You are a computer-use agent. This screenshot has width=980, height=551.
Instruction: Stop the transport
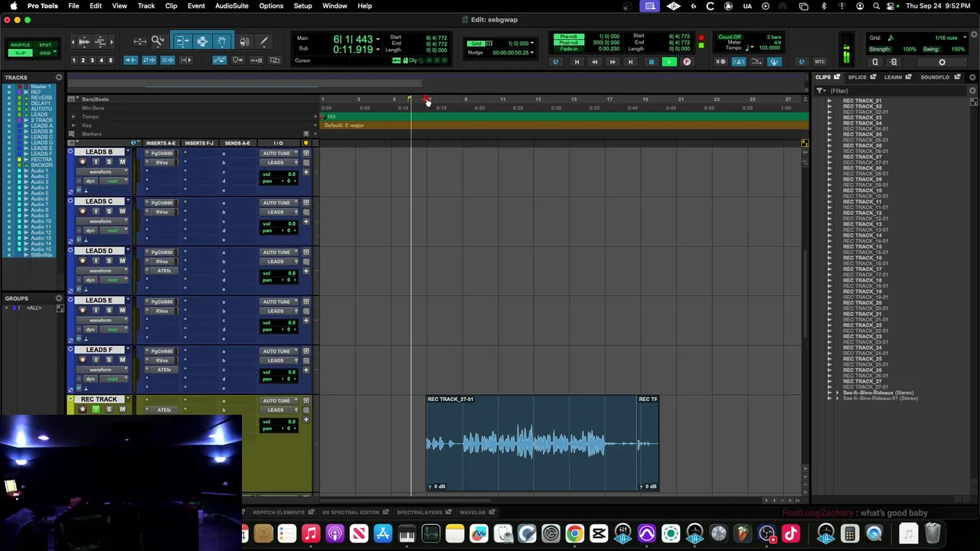651,62
